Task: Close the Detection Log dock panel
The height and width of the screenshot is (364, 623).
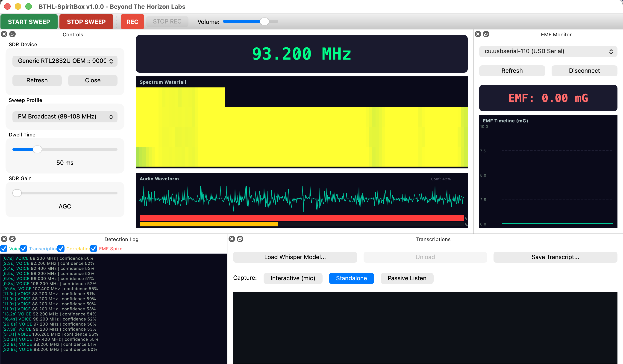Action: 4,239
